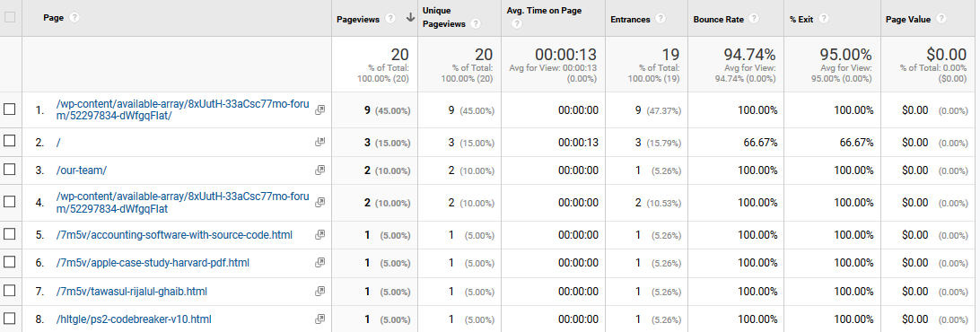The image size is (980, 332).
Task: Open help icon for Unique Pageviews
Action: [x=477, y=24]
